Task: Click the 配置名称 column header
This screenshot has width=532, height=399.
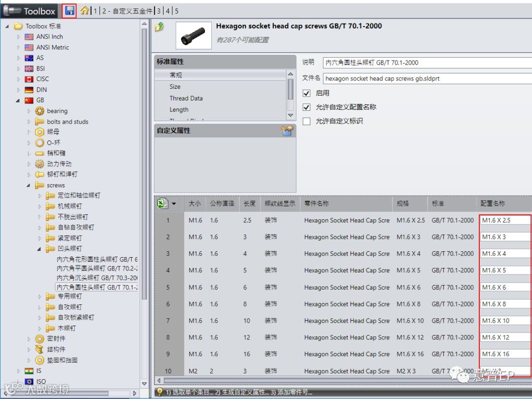Action: click(504, 203)
